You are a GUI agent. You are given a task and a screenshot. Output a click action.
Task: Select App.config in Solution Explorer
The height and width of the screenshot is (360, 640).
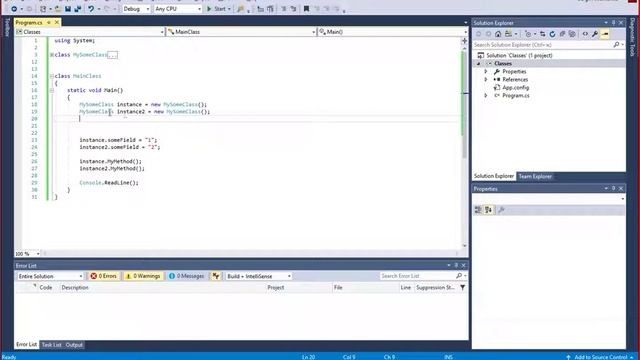click(516, 87)
